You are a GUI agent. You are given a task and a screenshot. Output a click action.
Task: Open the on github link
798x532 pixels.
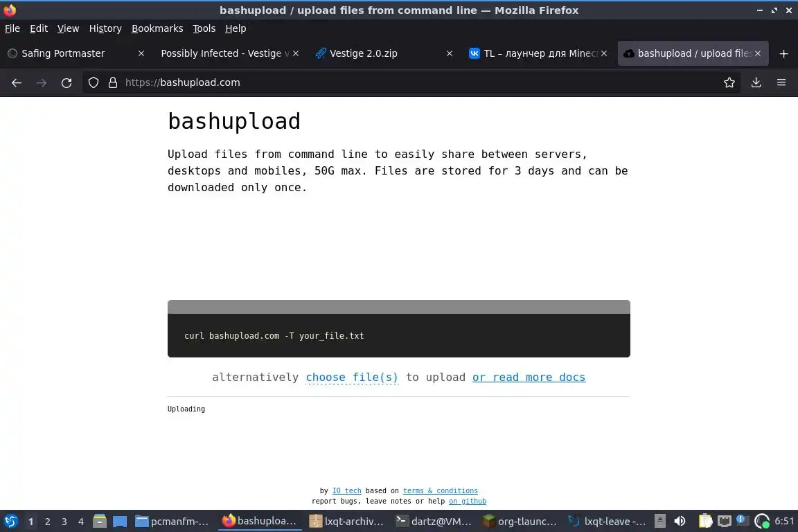[x=467, y=502]
